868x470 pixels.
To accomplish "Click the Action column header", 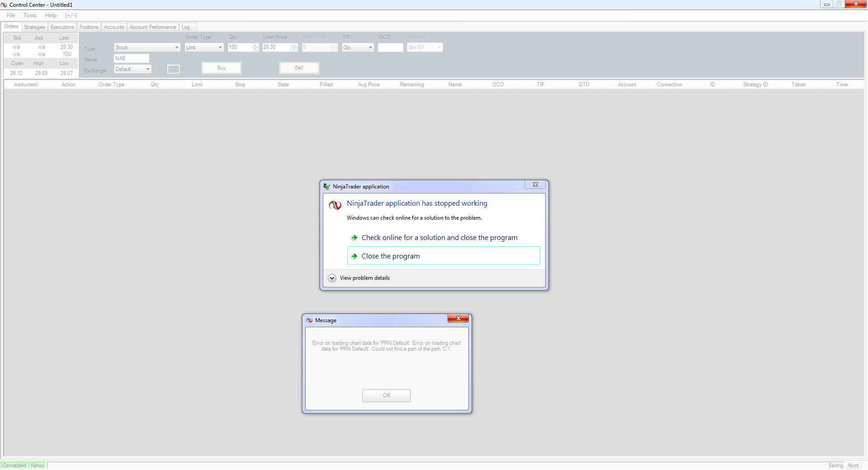I will [69, 85].
